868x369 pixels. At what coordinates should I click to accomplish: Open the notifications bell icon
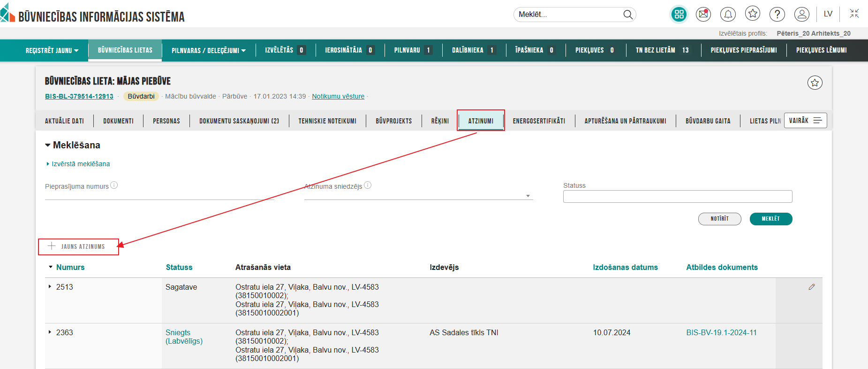click(728, 14)
